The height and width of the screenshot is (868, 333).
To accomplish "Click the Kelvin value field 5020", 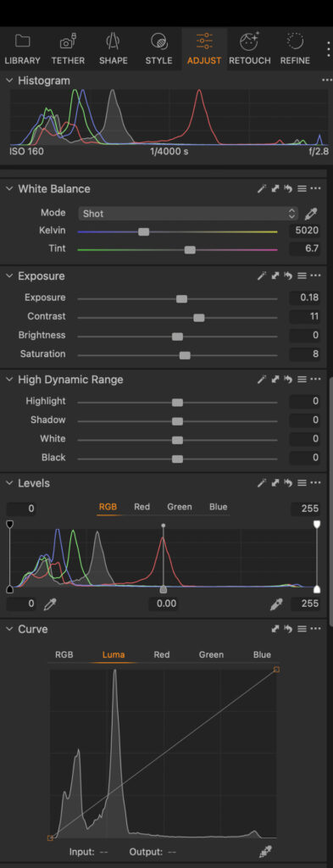I will tap(304, 231).
